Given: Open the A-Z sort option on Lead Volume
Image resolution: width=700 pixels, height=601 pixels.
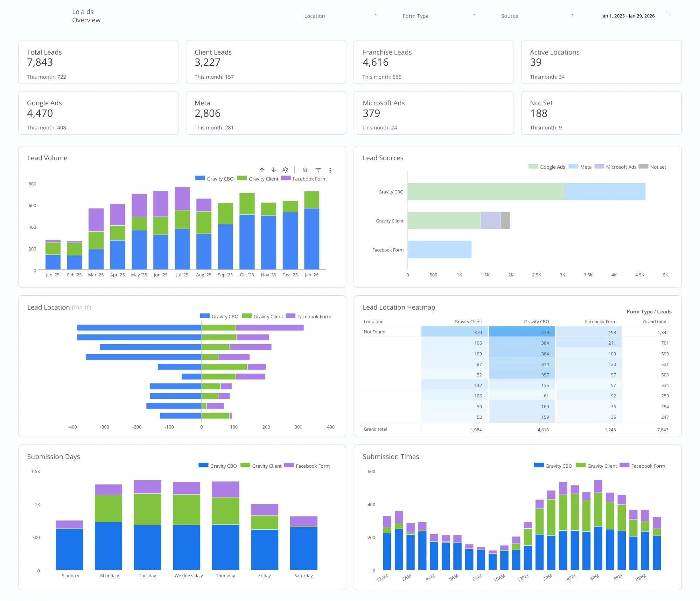Looking at the screenshot, I should [285, 170].
